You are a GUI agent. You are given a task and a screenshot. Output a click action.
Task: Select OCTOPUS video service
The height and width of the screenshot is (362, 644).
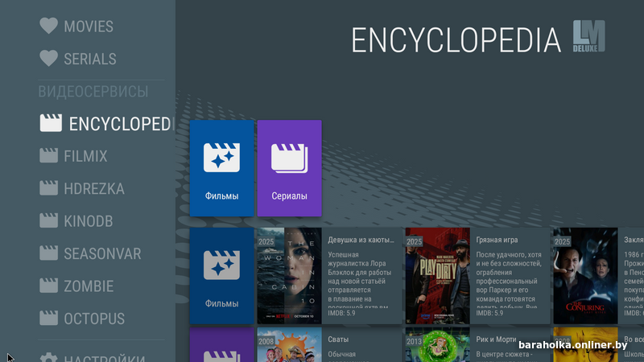(94, 318)
